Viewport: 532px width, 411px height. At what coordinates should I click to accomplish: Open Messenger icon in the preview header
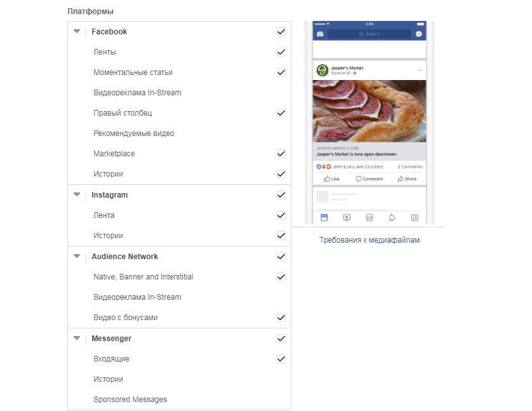tap(419, 34)
